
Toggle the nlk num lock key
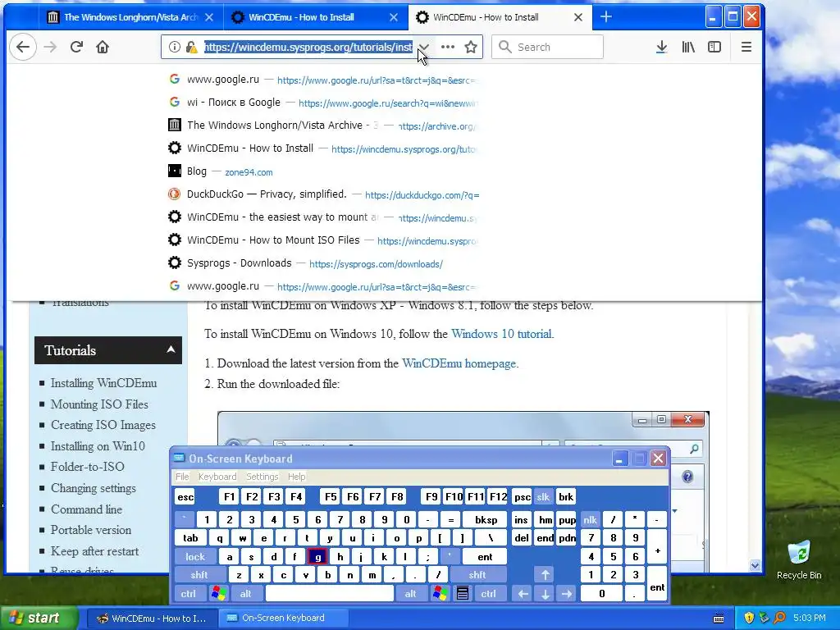[590, 519]
